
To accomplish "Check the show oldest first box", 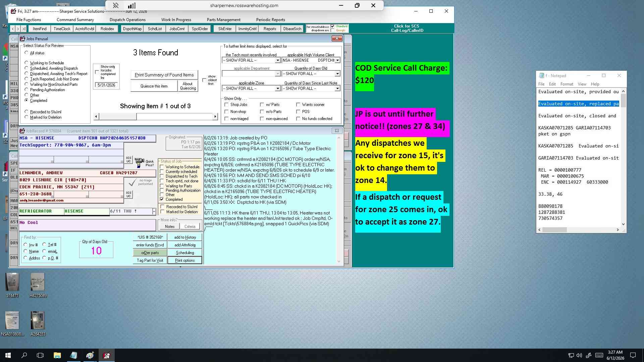I will [204, 80].
